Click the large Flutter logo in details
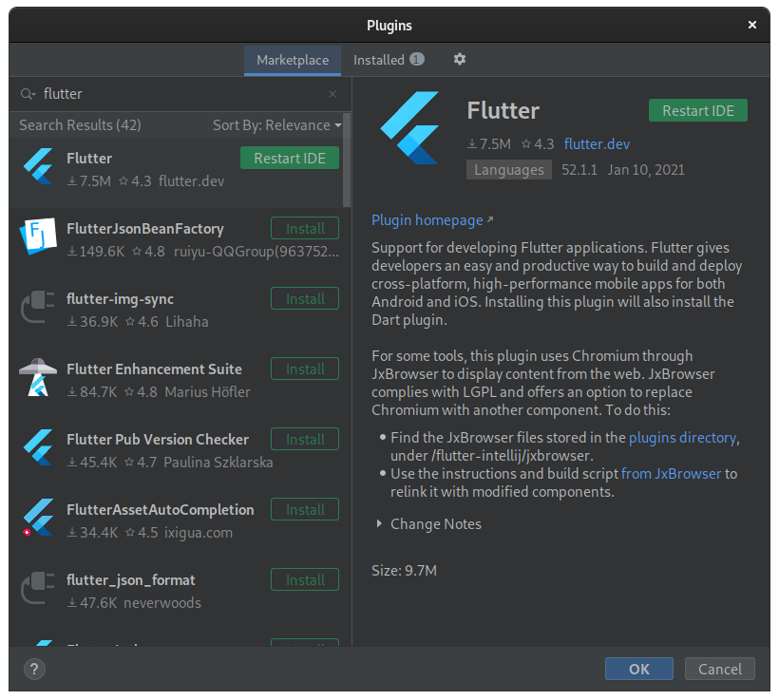 click(x=410, y=127)
